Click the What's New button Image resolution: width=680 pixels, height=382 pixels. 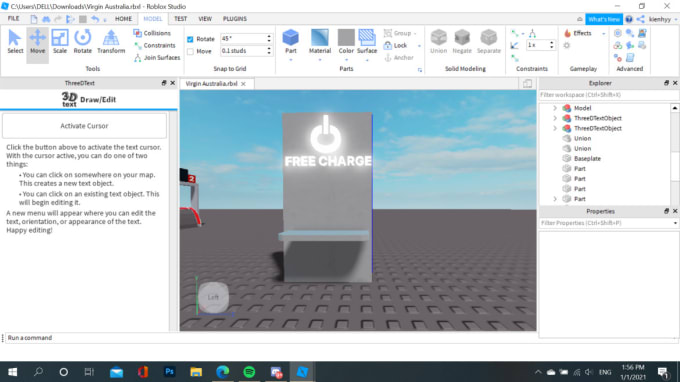pos(604,19)
